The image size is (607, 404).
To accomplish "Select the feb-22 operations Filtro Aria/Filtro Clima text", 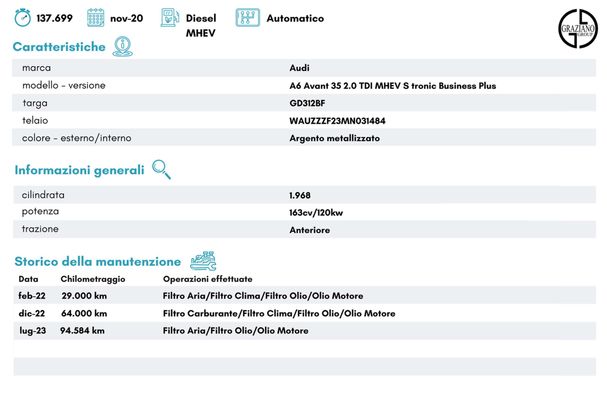I will coord(263,296).
